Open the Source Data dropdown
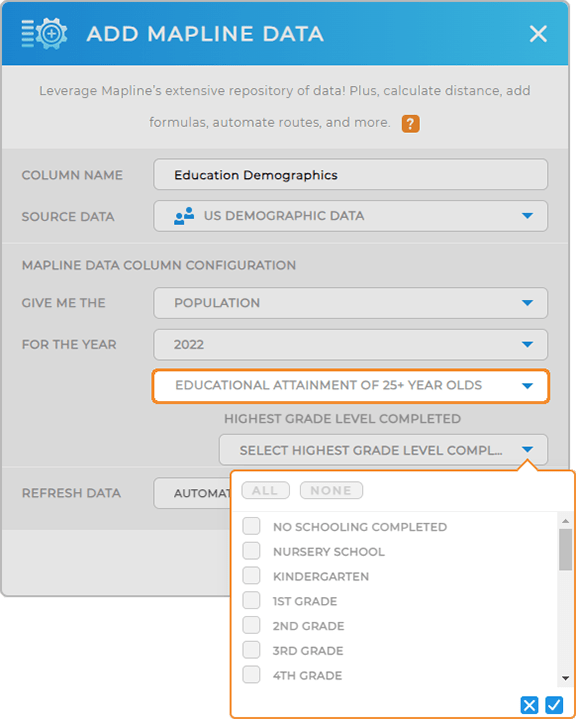The height and width of the screenshot is (719, 576). click(350, 216)
